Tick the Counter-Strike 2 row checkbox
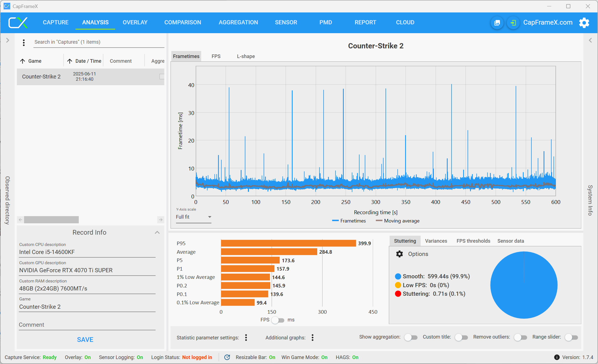This screenshot has height=364, width=598. pos(162,77)
